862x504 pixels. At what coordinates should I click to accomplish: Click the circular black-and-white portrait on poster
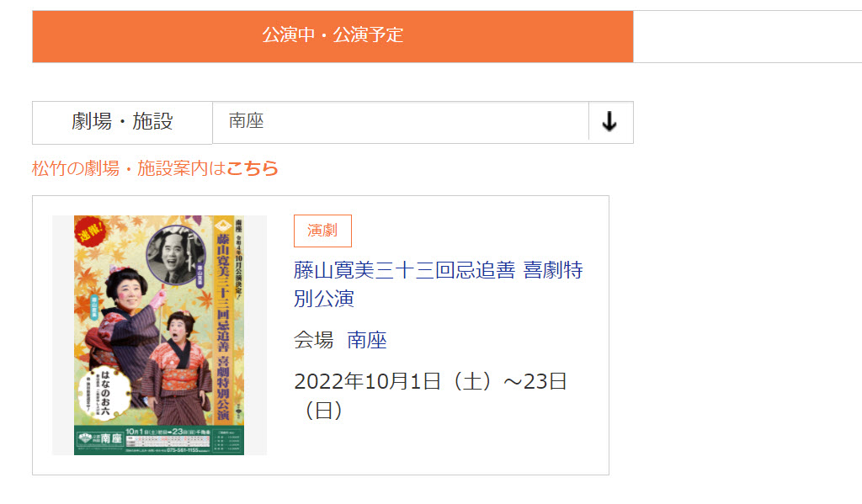pos(175,256)
